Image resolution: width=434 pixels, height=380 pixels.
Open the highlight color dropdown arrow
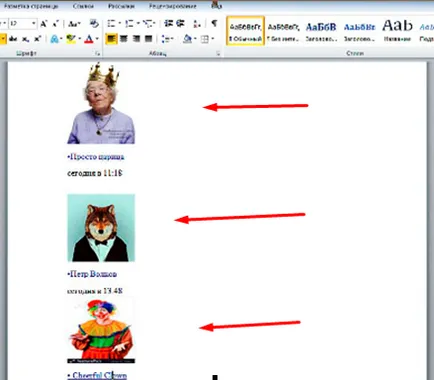pos(80,39)
